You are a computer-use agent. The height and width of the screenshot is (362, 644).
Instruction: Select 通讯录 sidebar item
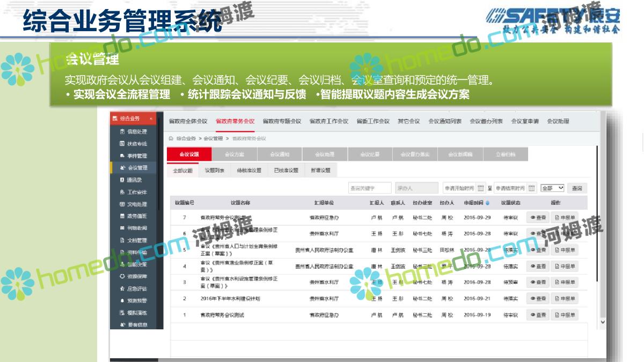pyautogui.click(x=134, y=180)
